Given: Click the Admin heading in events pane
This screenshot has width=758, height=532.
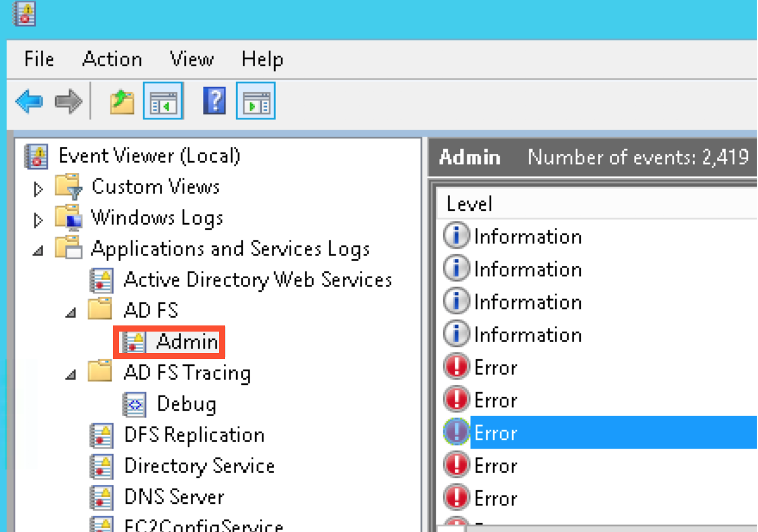Looking at the screenshot, I should coord(470,158).
